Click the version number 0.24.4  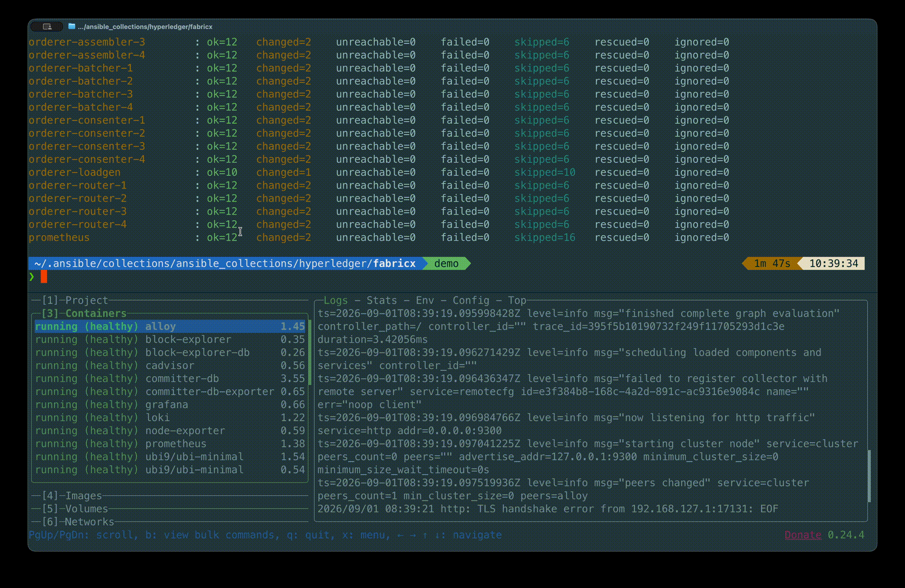846,535
